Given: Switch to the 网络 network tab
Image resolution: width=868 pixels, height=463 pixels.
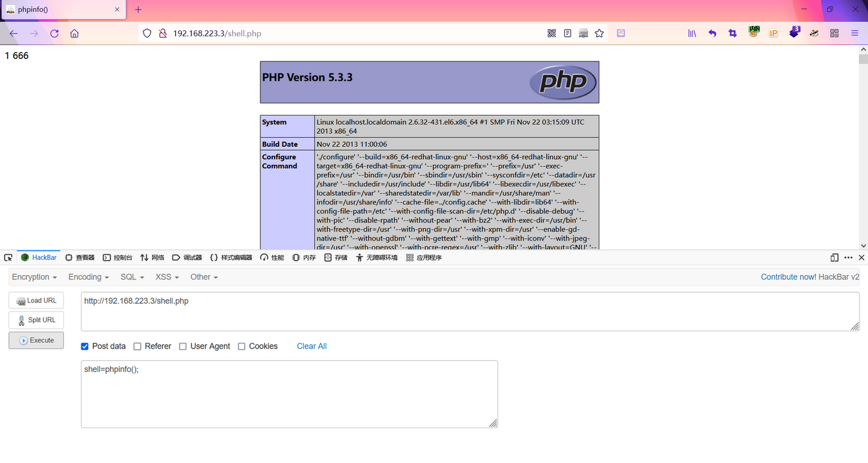Looking at the screenshot, I should pyautogui.click(x=153, y=257).
